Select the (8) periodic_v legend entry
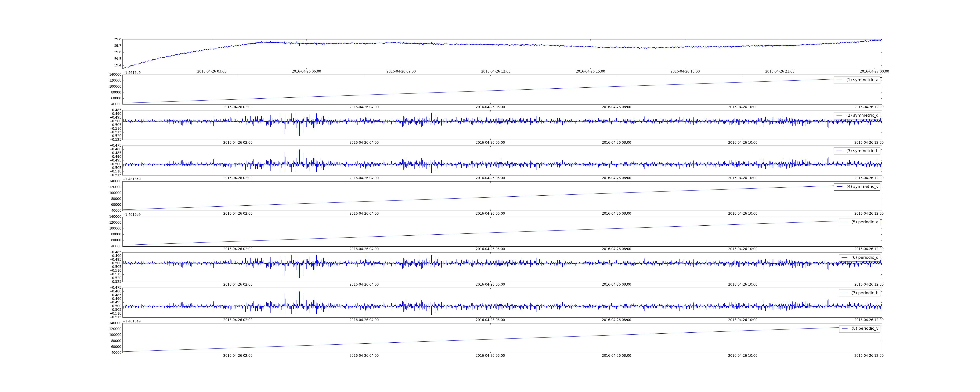 tap(859, 328)
